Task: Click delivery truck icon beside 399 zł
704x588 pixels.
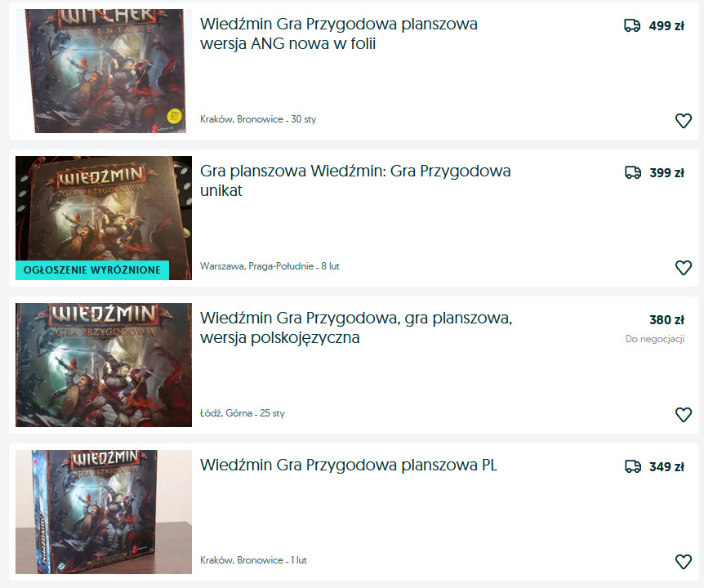Action: pyautogui.click(x=633, y=172)
